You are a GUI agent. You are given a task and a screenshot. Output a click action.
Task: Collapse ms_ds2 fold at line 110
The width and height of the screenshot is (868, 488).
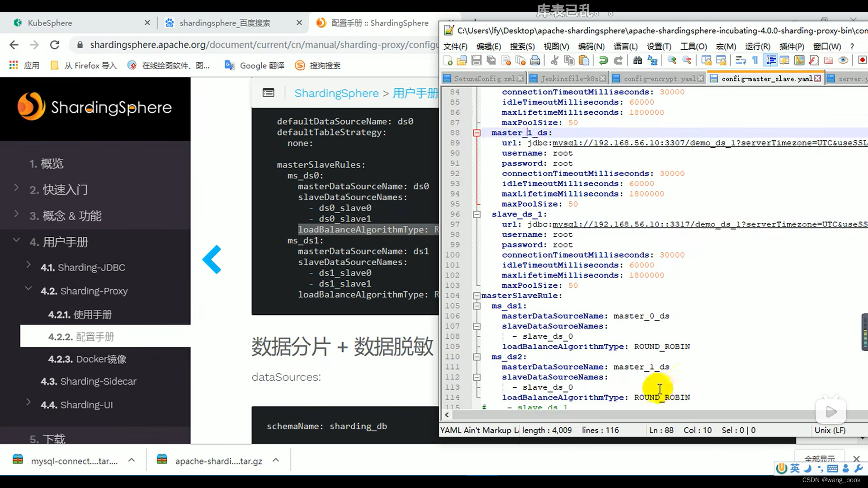476,357
